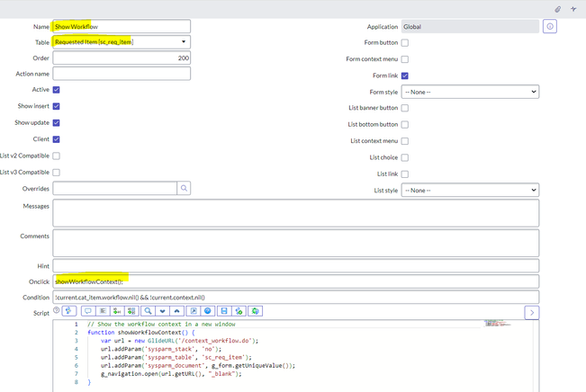The width and height of the screenshot is (586, 392).
Task: Click the activity stream icon in header
Action: pyautogui.click(x=573, y=9)
